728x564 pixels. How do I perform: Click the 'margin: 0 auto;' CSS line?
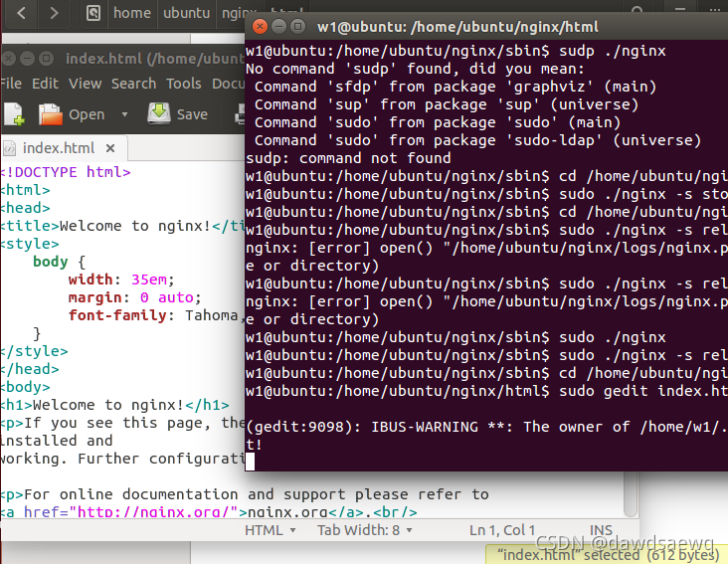tap(134, 297)
